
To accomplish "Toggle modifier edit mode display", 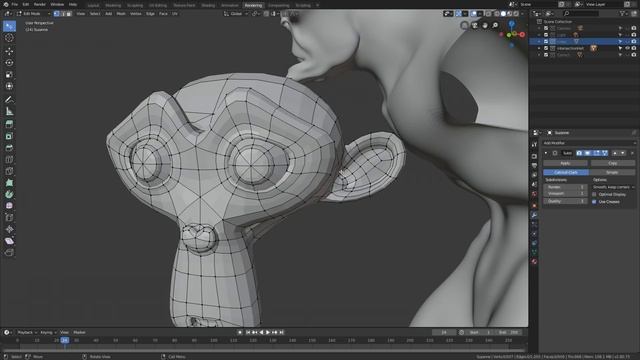I will (x=596, y=153).
